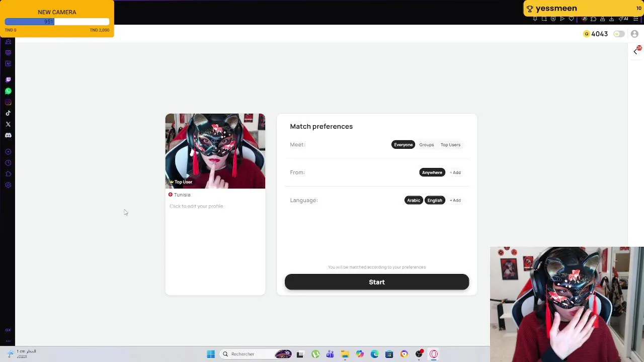644x362 pixels.
Task: Open the sidebar player icon
Action: [8, 152]
